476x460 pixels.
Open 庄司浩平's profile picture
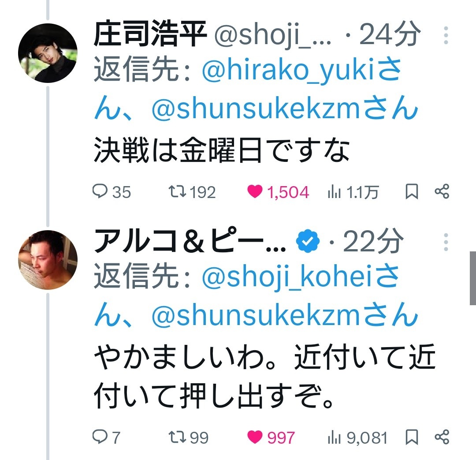point(48,53)
